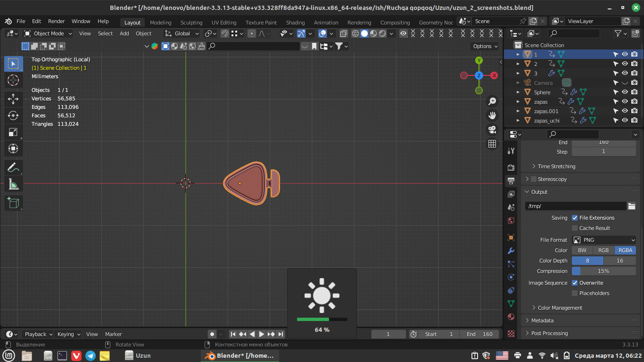Disable rendering for zapas_uchi camera icon
Screen dimensions: 644x362
(635, 120)
